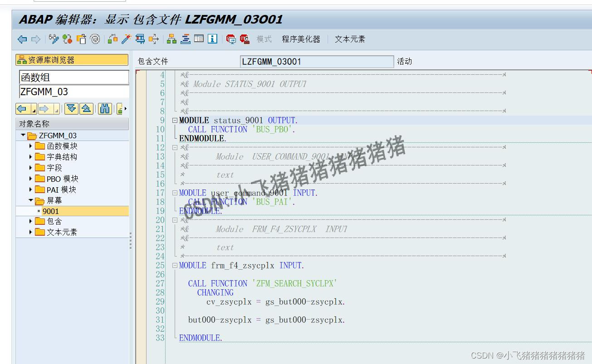The image size is (592, 364).
Task: Show more navigator toolbar buttons arrow
Action: click(125, 109)
